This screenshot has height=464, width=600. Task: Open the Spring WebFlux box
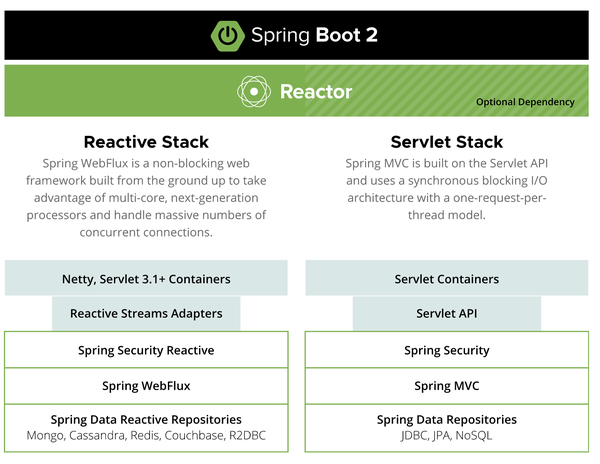click(146, 385)
